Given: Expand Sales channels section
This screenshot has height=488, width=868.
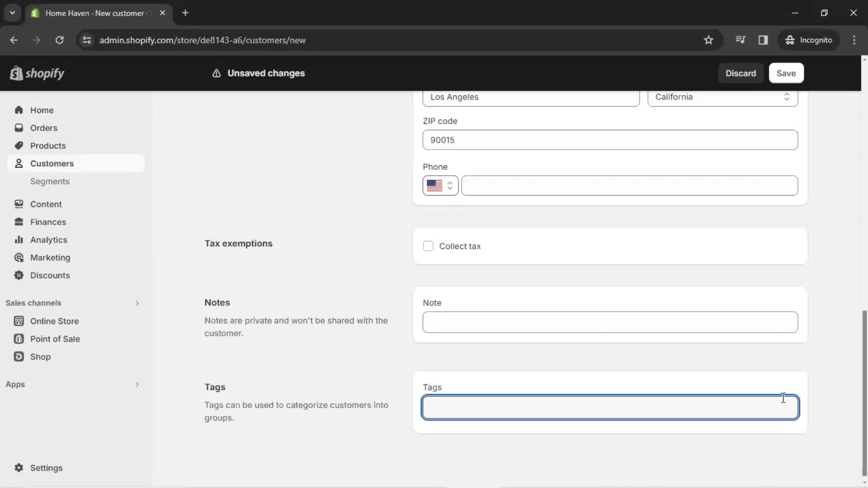Looking at the screenshot, I should pyautogui.click(x=137, y=303).
